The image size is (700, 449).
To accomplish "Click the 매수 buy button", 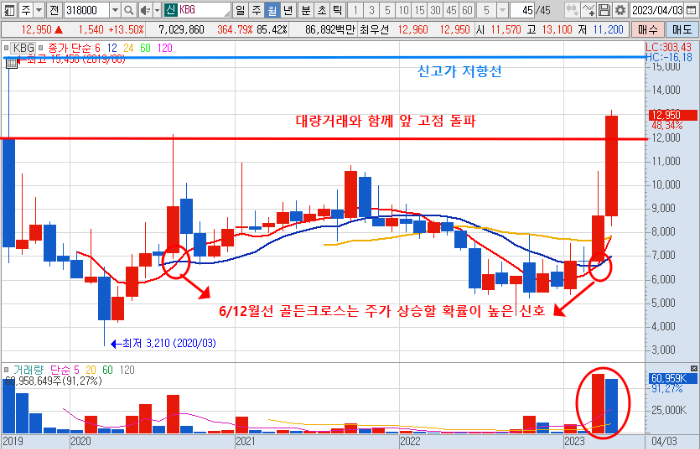I will point(647,30).
